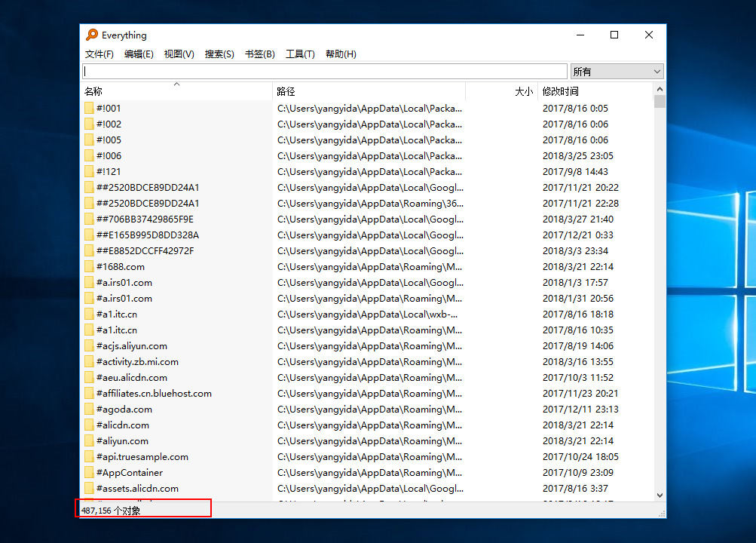The height and width of the screenshot is (543, 756).
Task: Click folder icon of ##E8852DCCFF42972F
Action: (x=89, y=251)
